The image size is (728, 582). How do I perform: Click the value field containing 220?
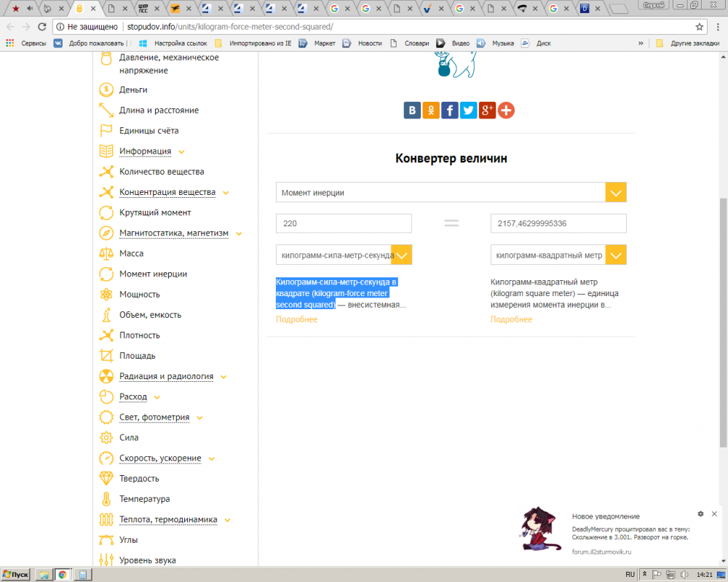tap(343, 223)
